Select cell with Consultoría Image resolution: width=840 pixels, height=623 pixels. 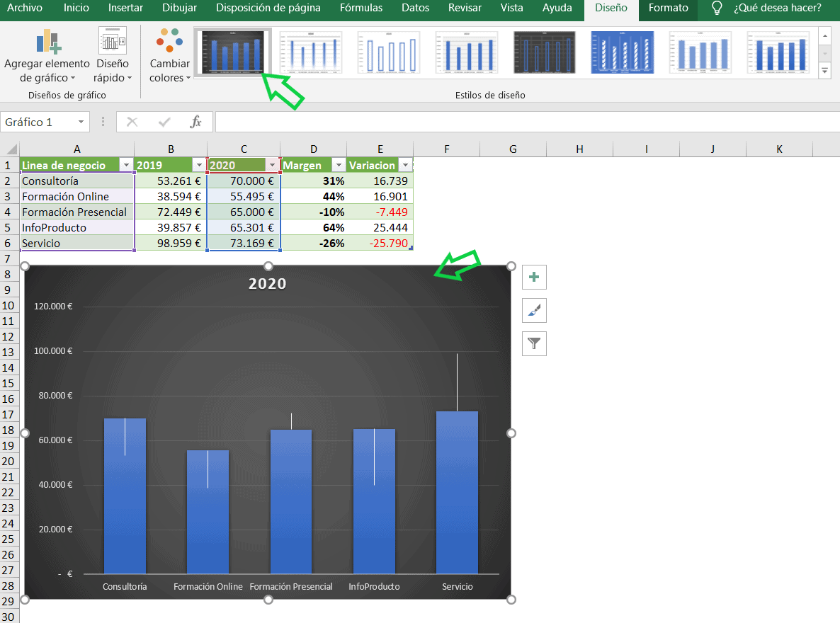point(77,181)
